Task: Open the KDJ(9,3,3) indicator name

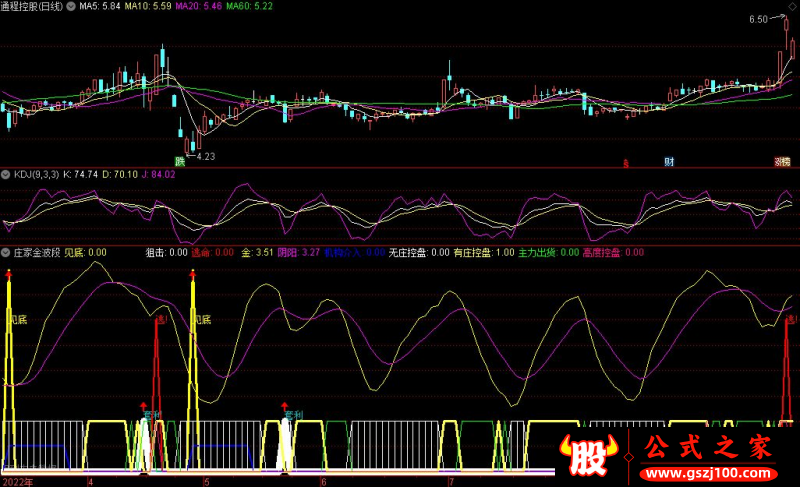Action: (x=37, y=174)
